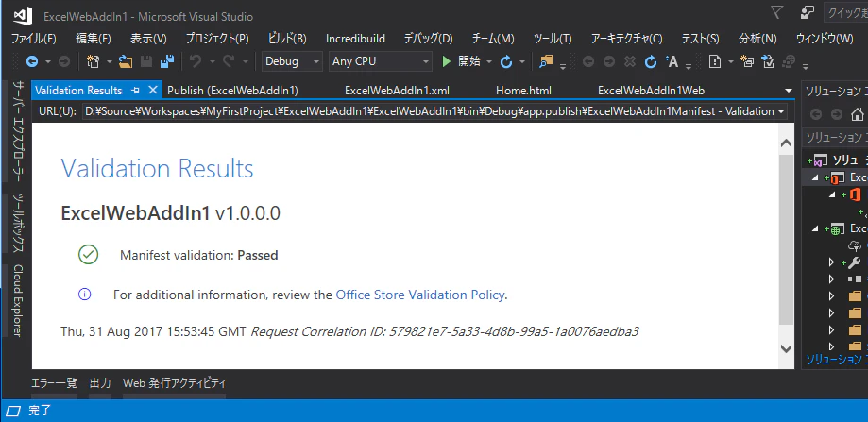Click the notifications filter flag icon
This screenshot has height=422, width=868.
[x=777, y=12]
